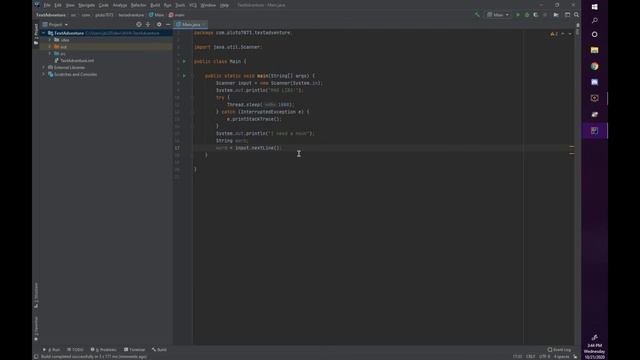
Task: Select the Main.java editor tab
Action: [191, 24]
